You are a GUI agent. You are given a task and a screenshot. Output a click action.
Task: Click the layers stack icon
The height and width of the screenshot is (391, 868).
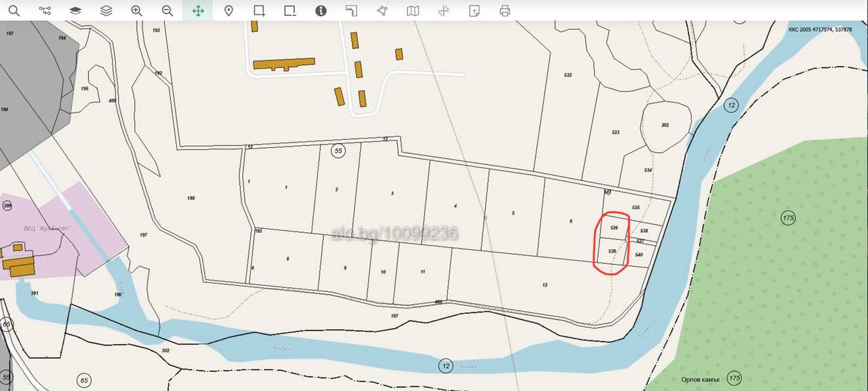coord(75,10)
